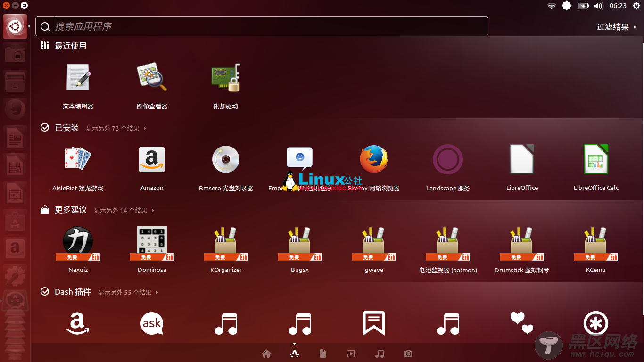Choose Bugsx suggested app
The width and height of the screenshot is (644, 362).
point(300,243)
